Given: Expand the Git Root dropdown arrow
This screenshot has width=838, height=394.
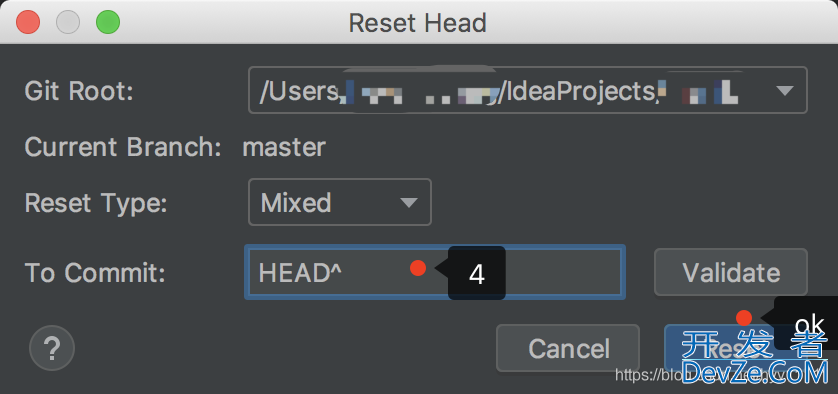Looking at the screenshot, I should 784,91.
